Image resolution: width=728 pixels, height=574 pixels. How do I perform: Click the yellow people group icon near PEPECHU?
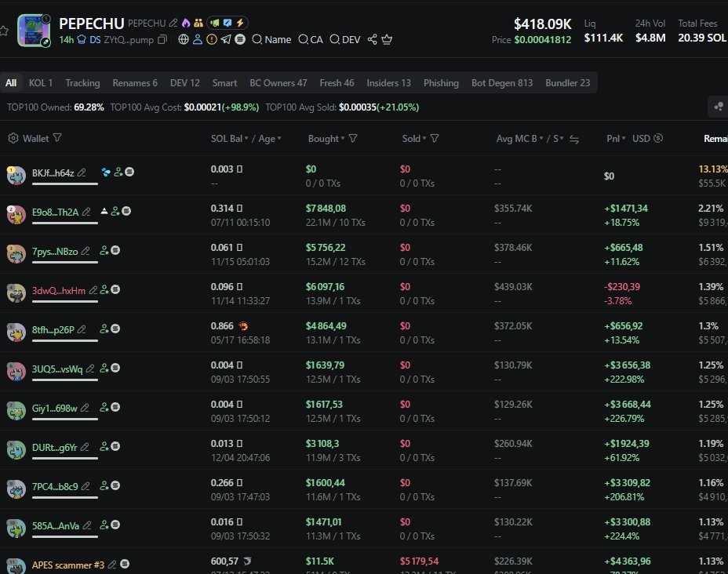coord(198,23)
